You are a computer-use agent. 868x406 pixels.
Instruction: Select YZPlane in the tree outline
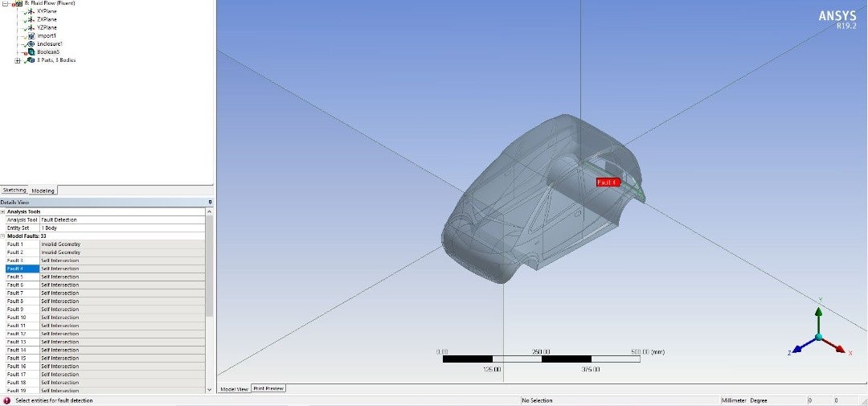click(x=47, y=27)
